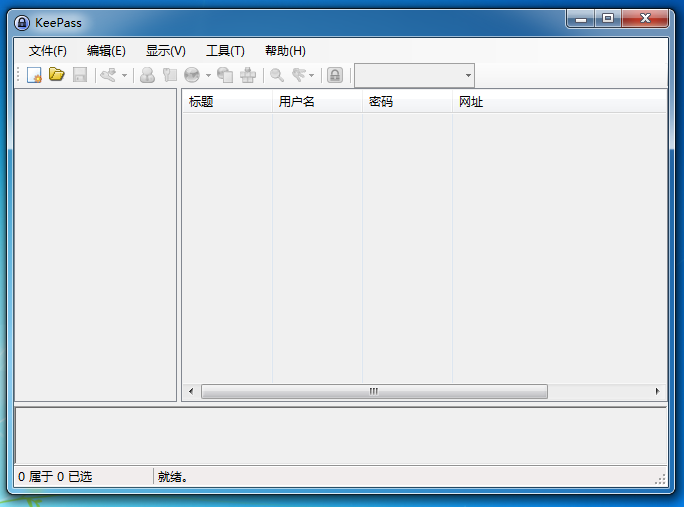Click the Perform Auto-Type icon
The width and height of the screenshot is (684, 507).
[248, 75]
